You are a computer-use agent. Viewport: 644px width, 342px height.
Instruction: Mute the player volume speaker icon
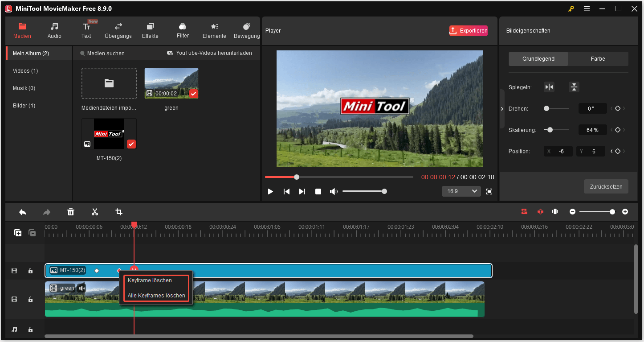coord(334,191)
